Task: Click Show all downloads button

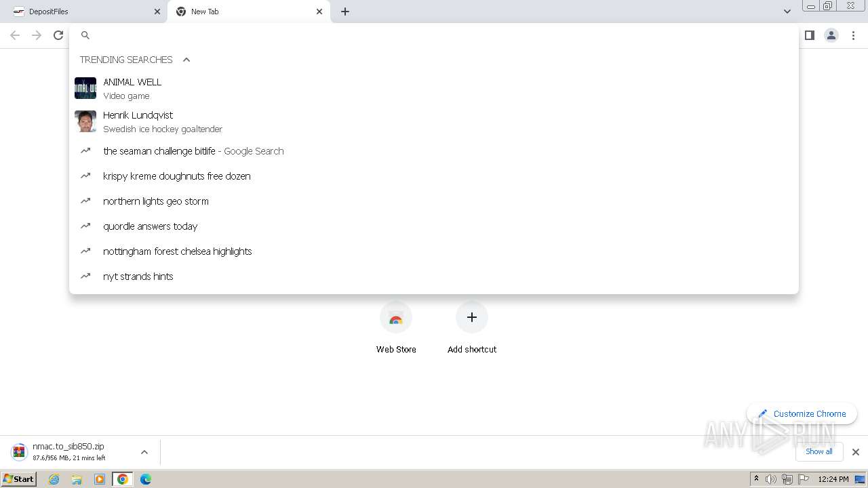Action: click(x=819, y=451)
